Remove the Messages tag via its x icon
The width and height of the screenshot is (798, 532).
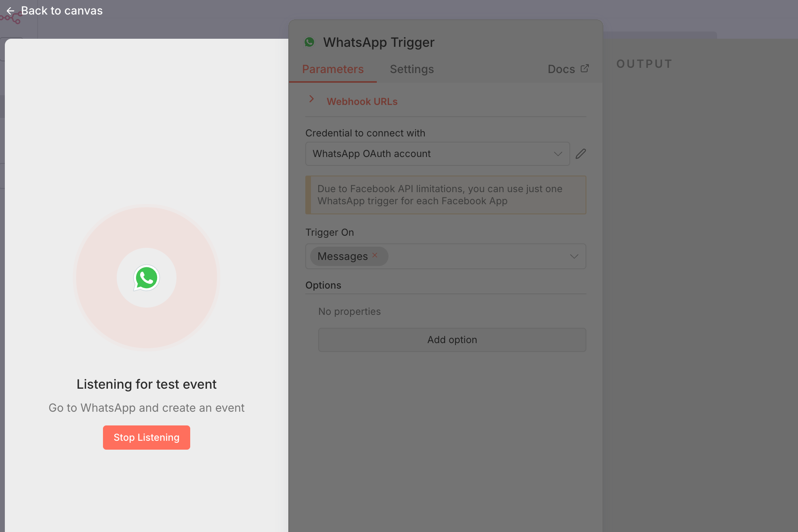374,255
